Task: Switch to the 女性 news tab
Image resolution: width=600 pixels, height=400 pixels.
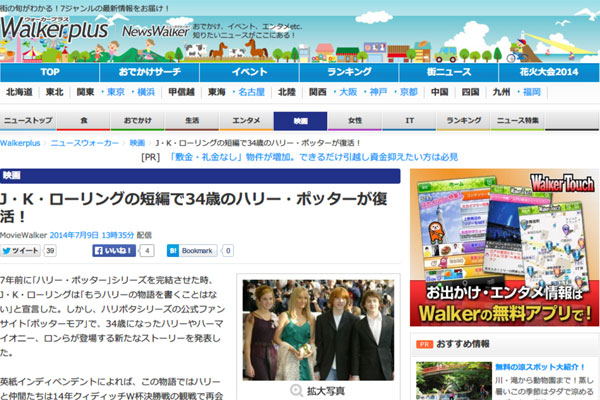Action: (355, 121)
